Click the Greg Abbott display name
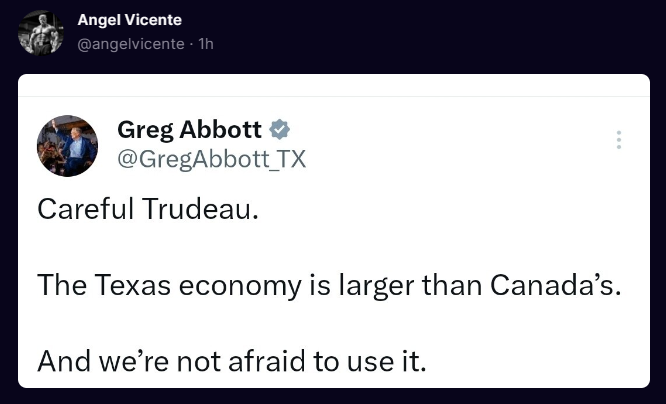The width and height of the screenshot is (666, 404). point(189,129)
